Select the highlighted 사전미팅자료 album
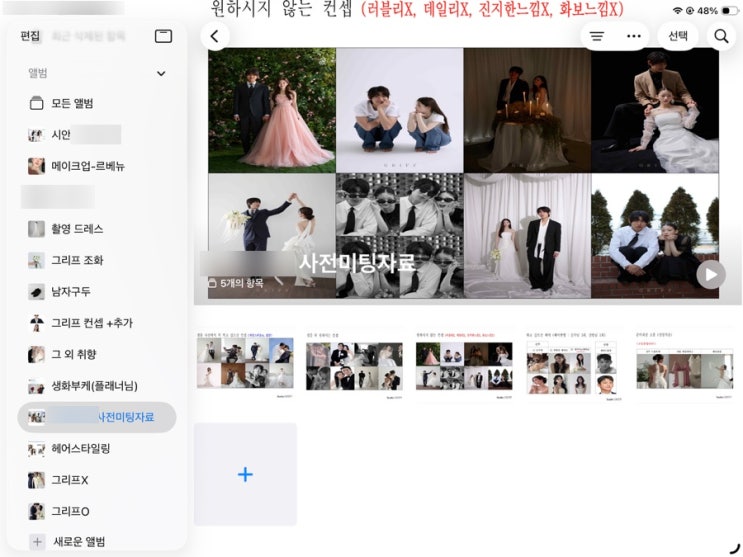This screenshot has height=557, width=743. [x=97, y=417]
